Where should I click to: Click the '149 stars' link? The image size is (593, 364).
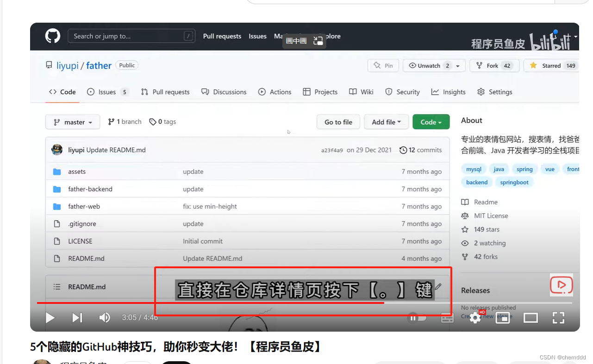(x=481, y=229)
